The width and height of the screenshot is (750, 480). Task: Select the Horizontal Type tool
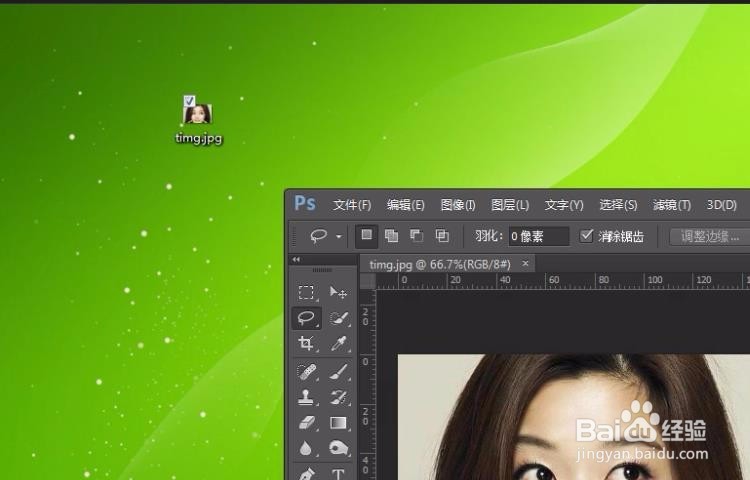[338, 473]
